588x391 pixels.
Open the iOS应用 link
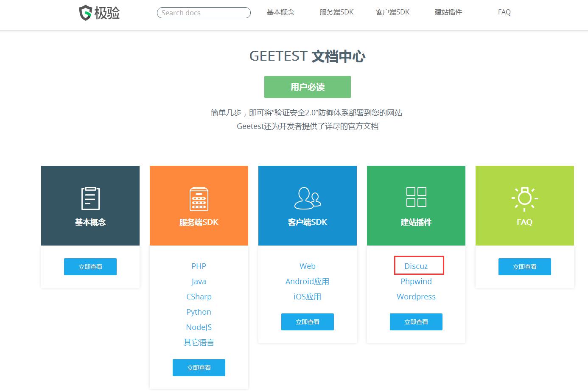pos(308,297)
